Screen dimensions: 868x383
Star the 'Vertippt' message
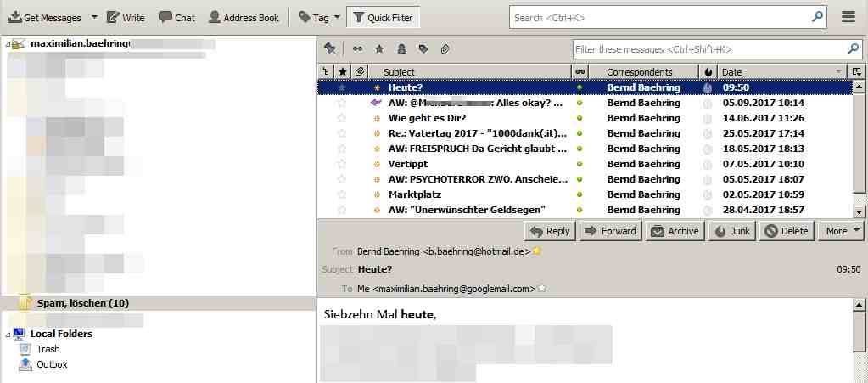click(x=342, y=164)
